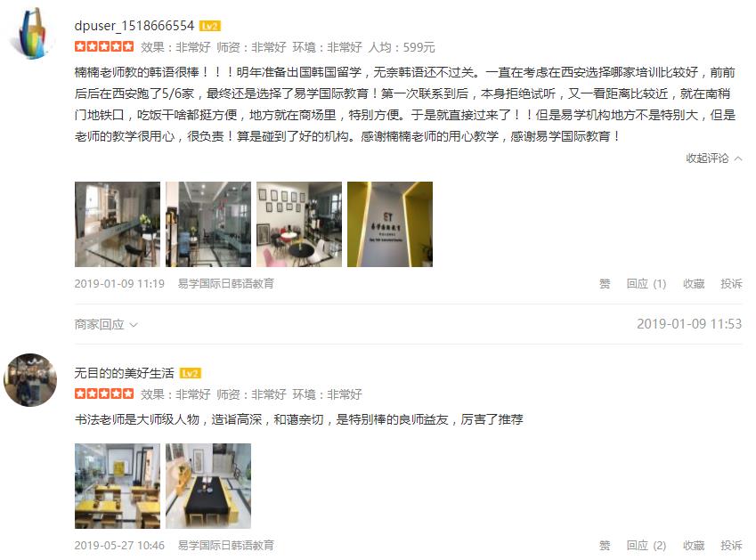Open 回应 (2) replies on second review

point(646,545)
